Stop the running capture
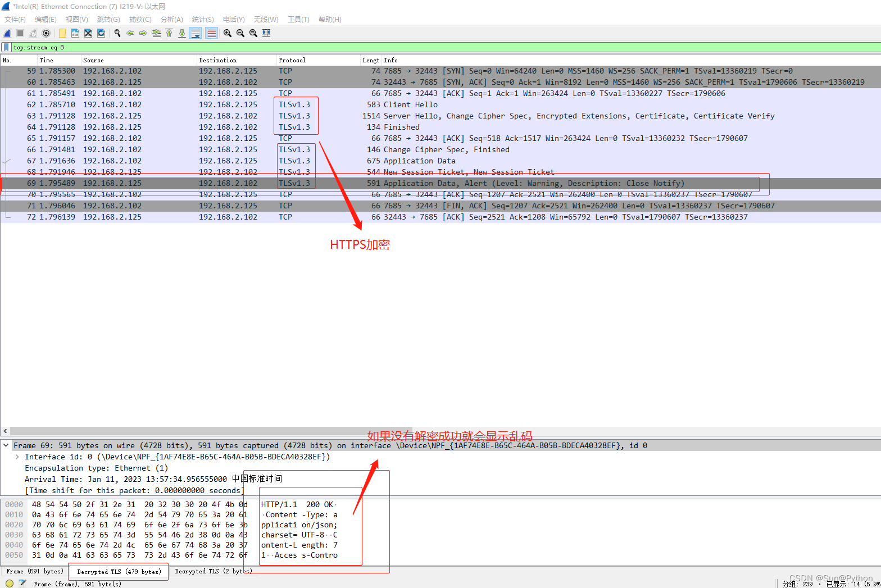The image size is (881, 588). coord(20,33)
